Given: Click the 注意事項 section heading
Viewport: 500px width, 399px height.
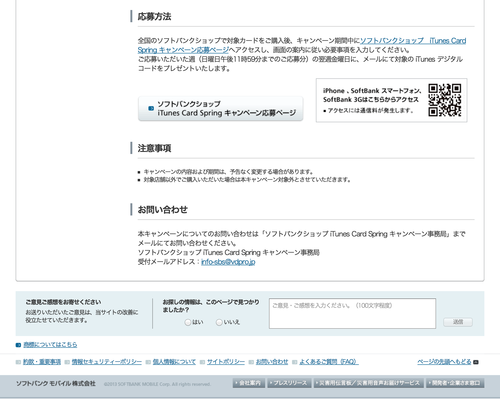Looking at the screenshot, I should [154, 148].
